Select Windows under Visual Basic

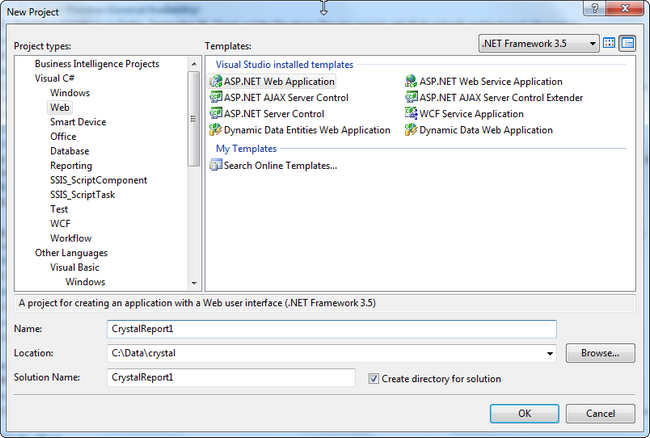85,282
